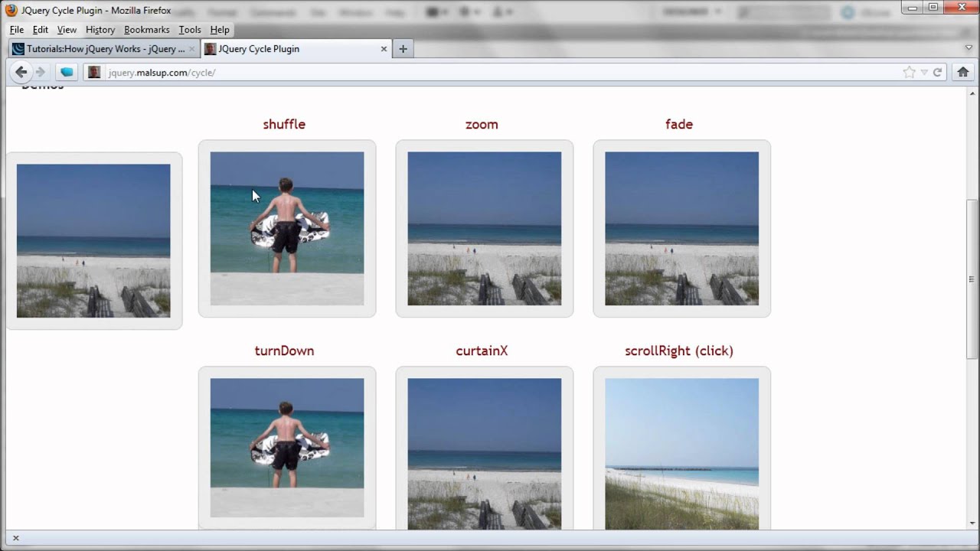Bookmark page with the star icon
Image resolution: width=980 pixels, height=551 pixels.
(x=909, y=72)
